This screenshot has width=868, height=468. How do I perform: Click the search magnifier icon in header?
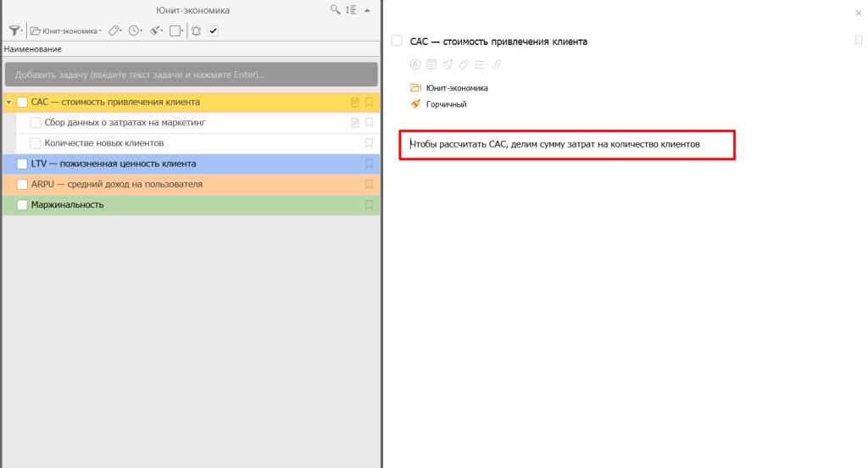point(336,10)
